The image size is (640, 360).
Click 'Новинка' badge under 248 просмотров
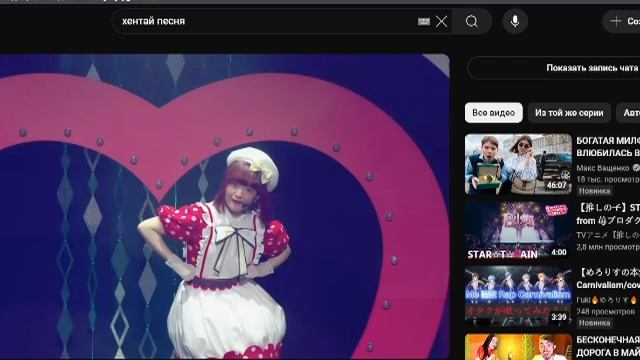(594, 323)
